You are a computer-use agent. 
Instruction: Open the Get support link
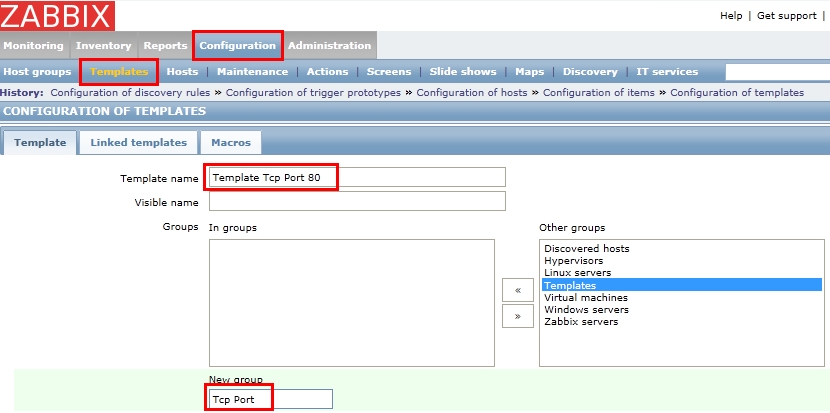click(787, 16)
